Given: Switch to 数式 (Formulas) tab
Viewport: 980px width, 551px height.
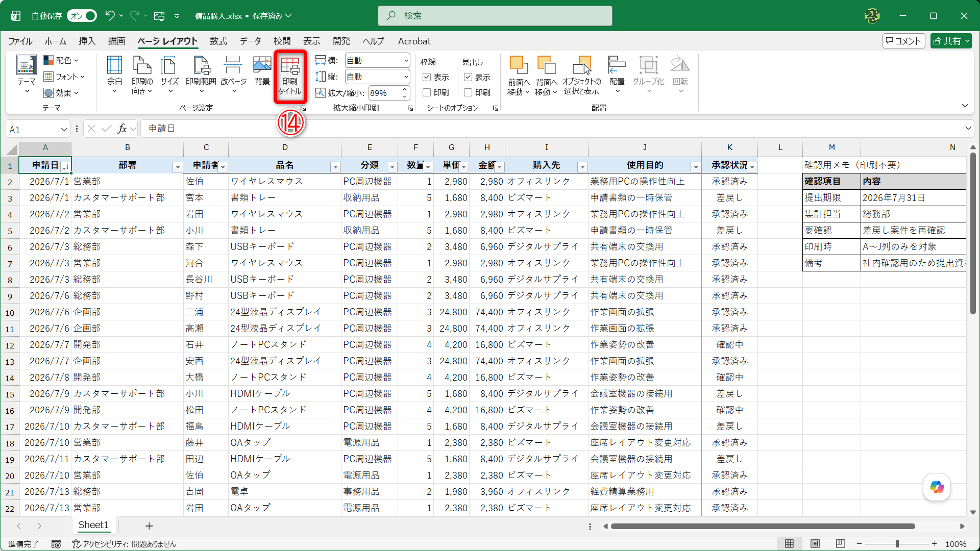Looking at the screenshot, I should coord(218,41).
